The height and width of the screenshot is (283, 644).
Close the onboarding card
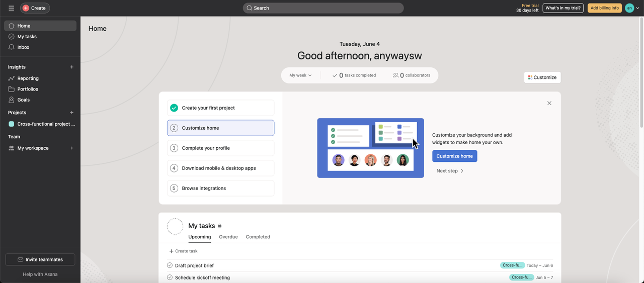(549, 103)
